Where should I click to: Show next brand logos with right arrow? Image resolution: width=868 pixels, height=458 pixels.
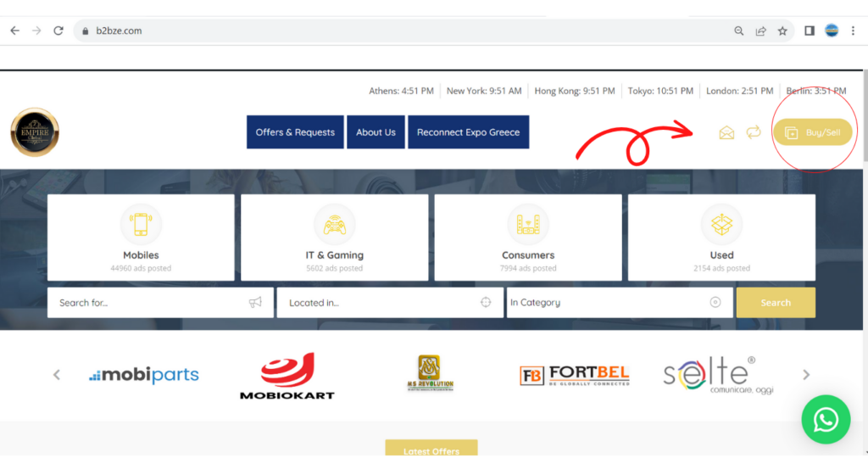click(806, 375)
